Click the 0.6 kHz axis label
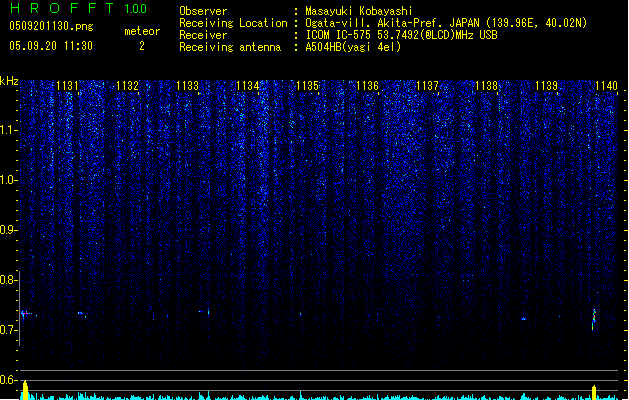629x400 pixels. (x=9, y=380)
